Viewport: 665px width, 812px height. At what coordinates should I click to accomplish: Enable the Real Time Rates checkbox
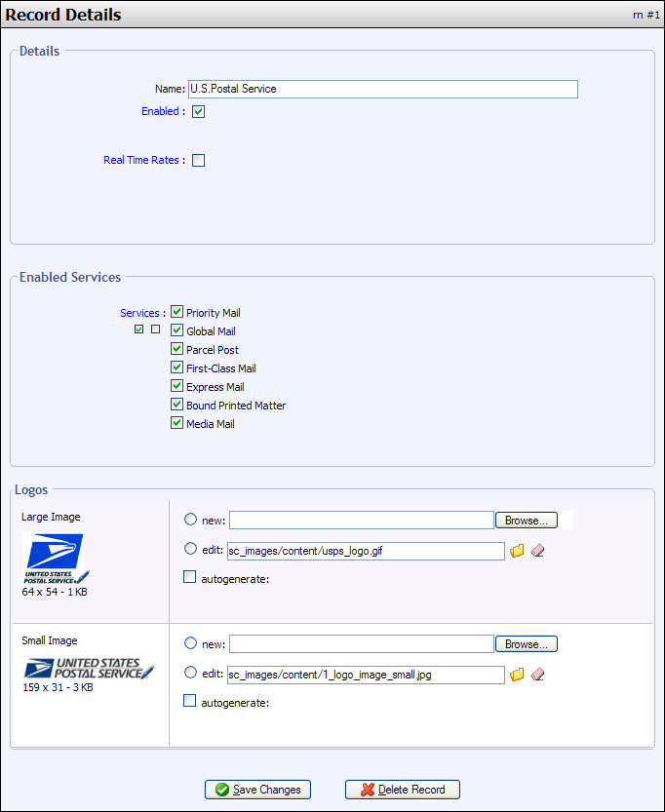pos(198,161)
